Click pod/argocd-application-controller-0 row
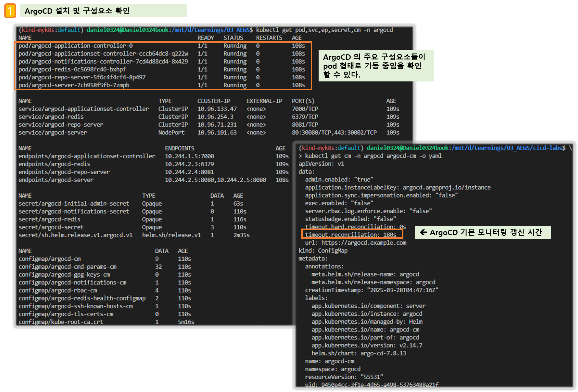Screen dimensions: 578x392 tap(76, 45)
